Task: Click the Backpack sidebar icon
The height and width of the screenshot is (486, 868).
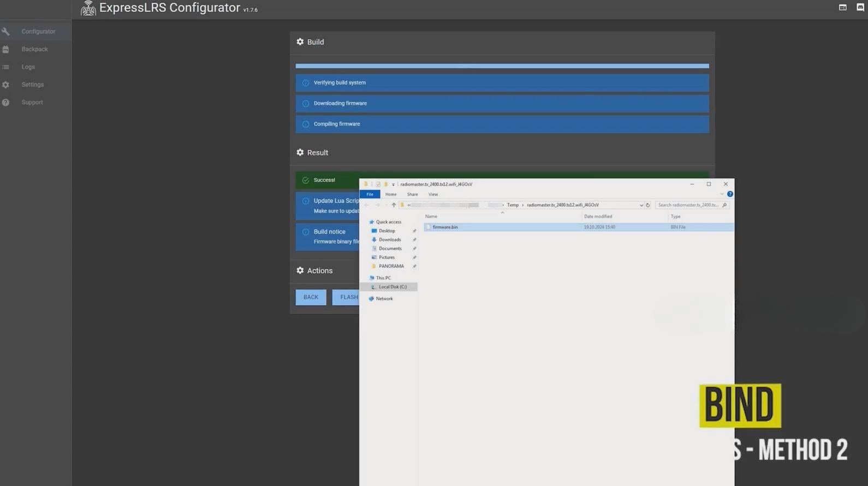Action: 6,50
